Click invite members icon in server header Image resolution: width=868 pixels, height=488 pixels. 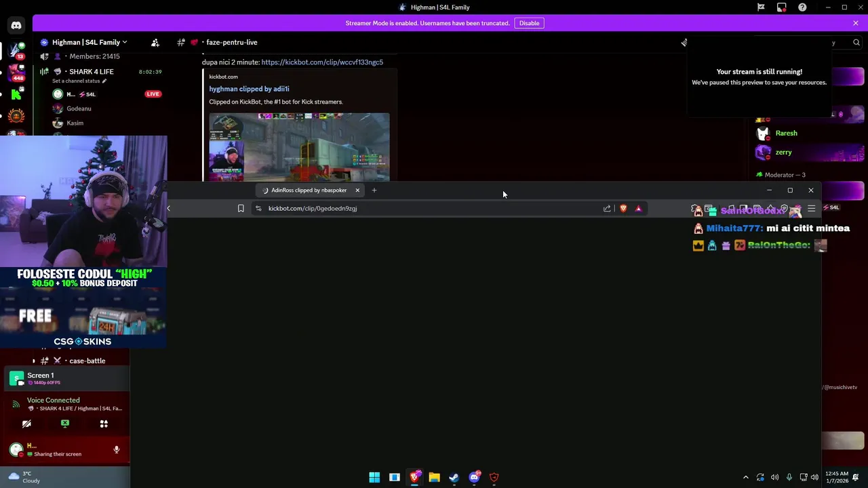[x=155, y=42]
